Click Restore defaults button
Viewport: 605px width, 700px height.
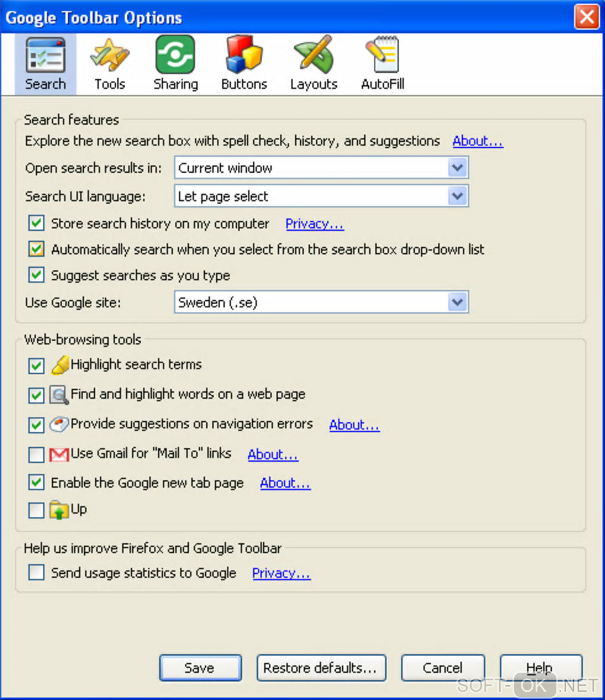tap(321, 668)
